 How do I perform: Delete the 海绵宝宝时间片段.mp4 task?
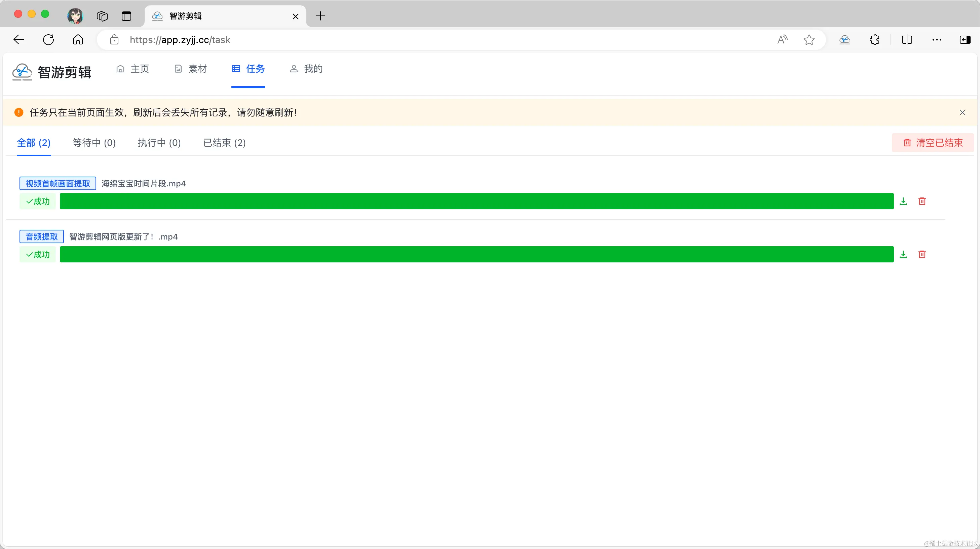pos(922,201)
